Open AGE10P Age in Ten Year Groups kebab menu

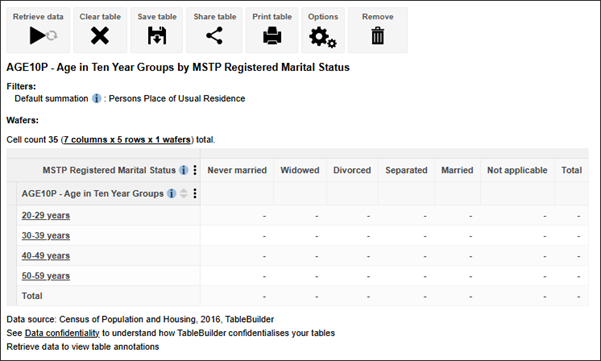[x=195, y=194]
